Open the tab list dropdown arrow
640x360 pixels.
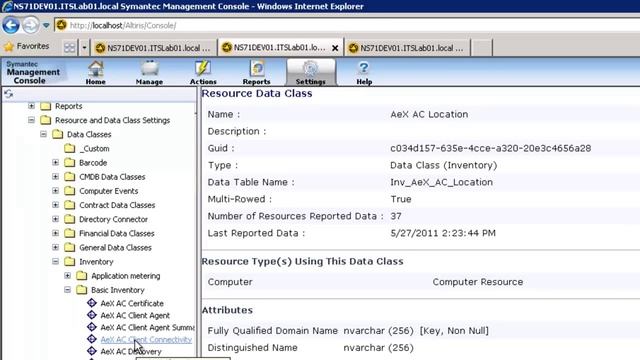coord(84,48)
